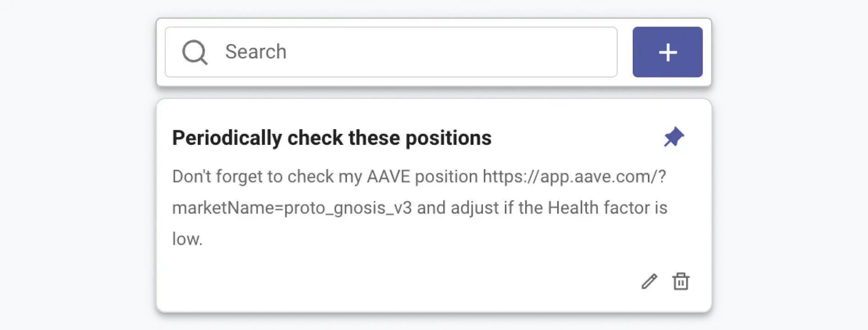Edit the note using the pencil icon
Screen dimensions: 868x330
pyautogui.click(x=649, y=281)
